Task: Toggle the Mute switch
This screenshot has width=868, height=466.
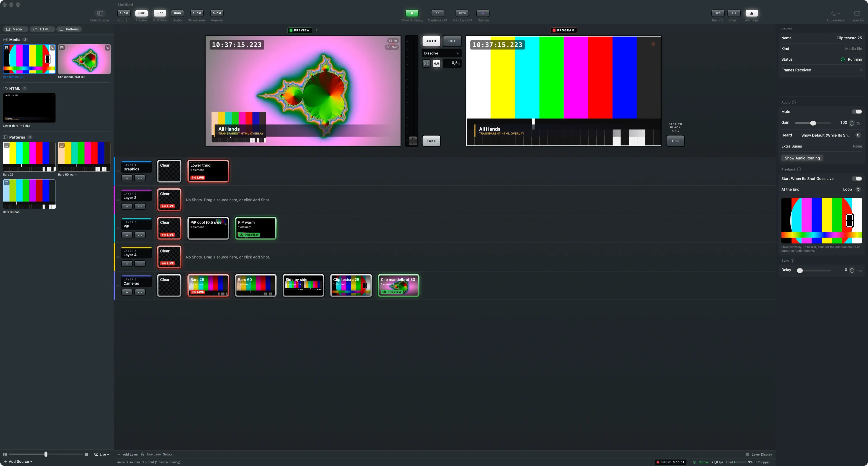Action: [857, 112]
